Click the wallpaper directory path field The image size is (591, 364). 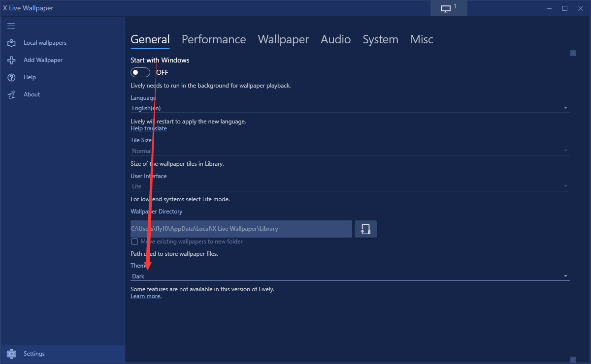241,229
